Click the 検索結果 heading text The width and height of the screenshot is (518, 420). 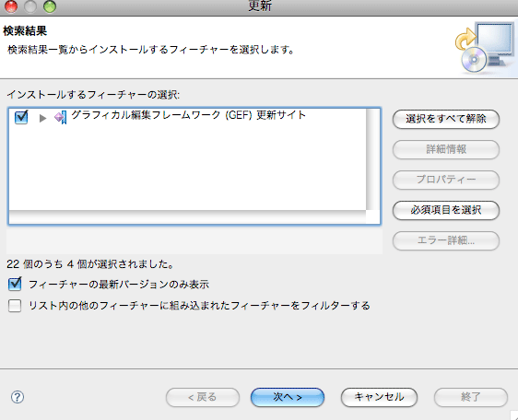click(25, 31)
